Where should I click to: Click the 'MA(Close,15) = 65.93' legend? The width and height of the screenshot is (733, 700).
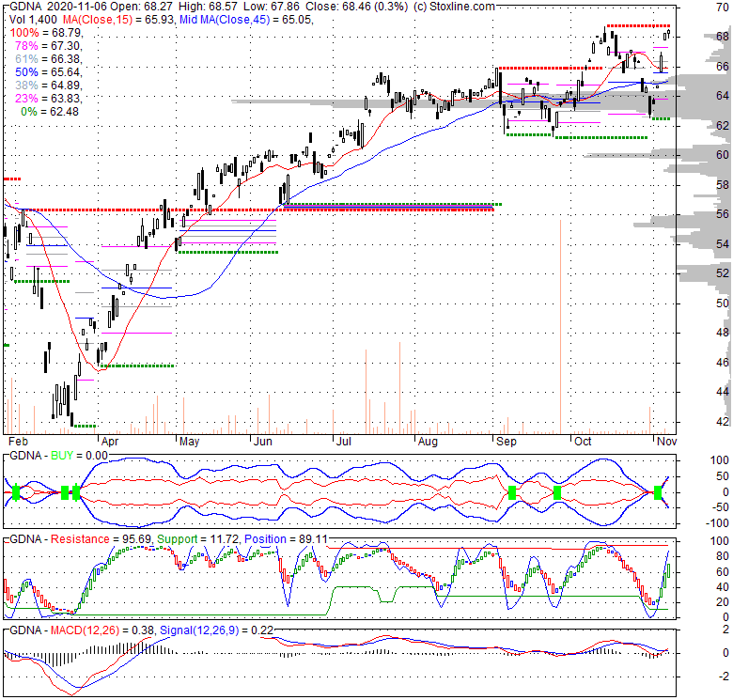[118, 20]
